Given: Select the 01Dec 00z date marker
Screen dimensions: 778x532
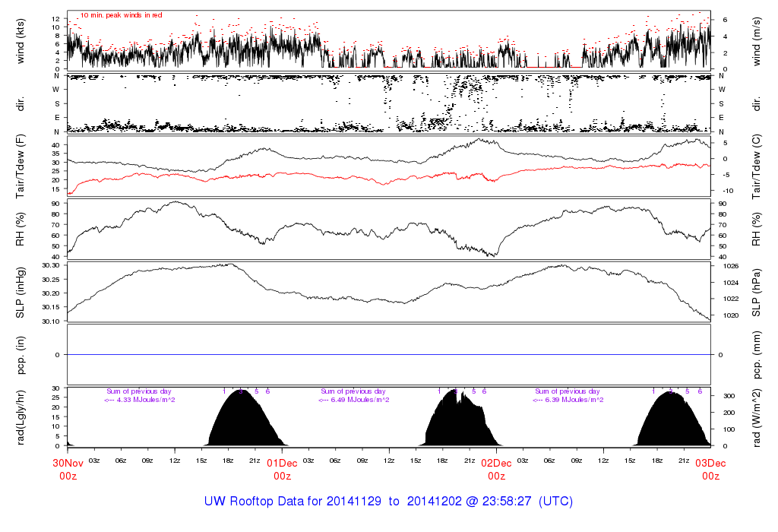Looking at the screenshot, I should tap(282, 469).
